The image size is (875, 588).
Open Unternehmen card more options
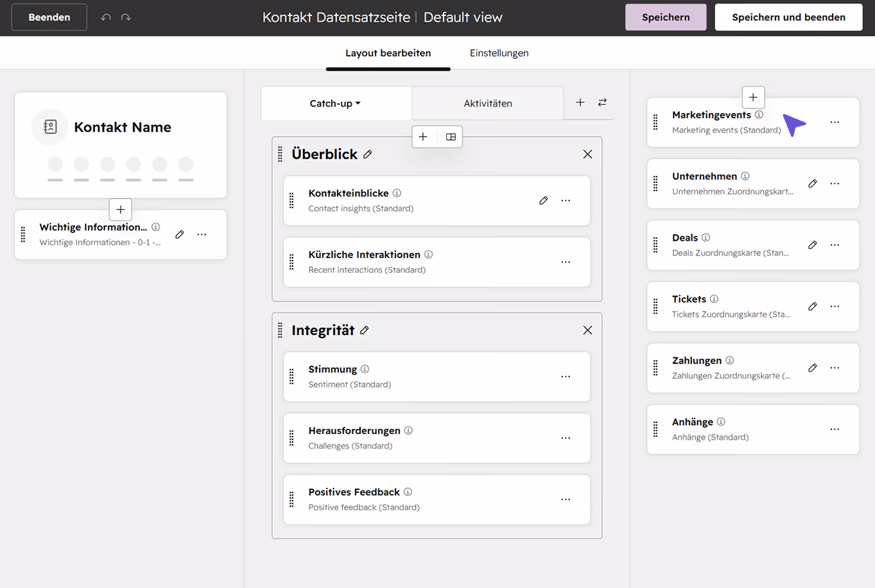[x=835, y=184]
